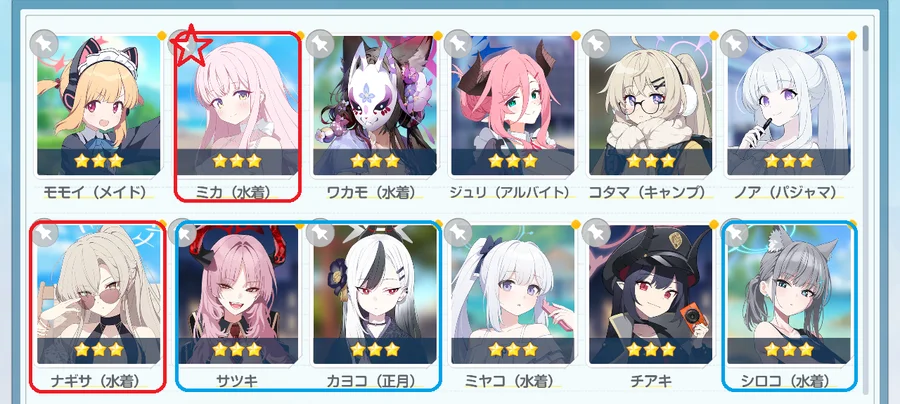This screenshot has width=900, height=404.
Task: Choose the チアキ portrait holding a camera
Action: point(650,294)
